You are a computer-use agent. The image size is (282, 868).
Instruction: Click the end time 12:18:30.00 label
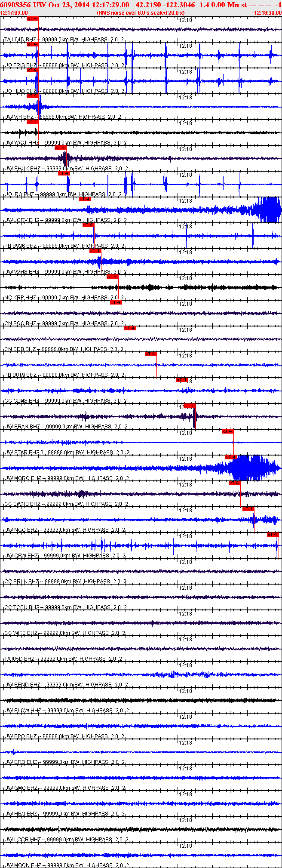(x=268, y=13)
